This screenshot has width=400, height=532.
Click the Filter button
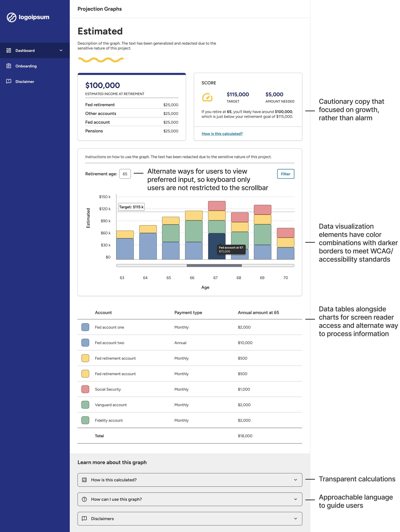click(285, 174)
